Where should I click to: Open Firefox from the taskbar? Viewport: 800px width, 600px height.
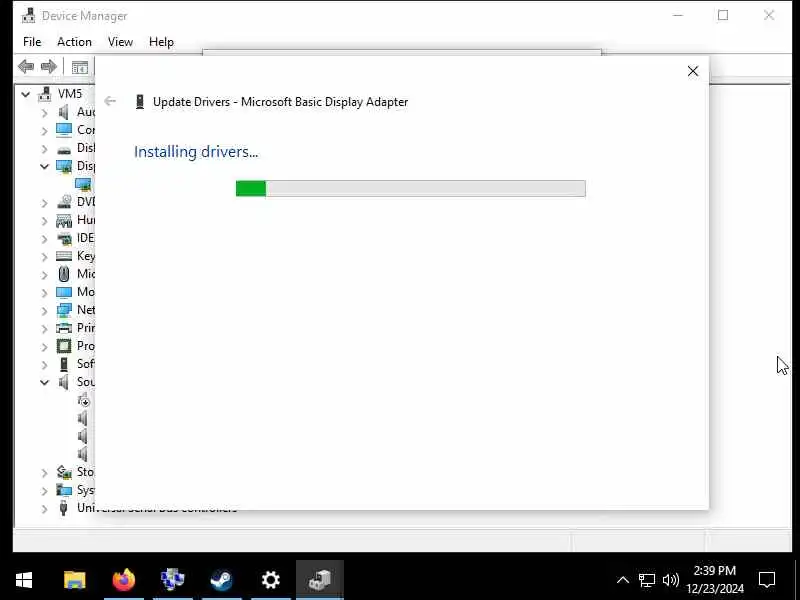(x=123, y=580)
